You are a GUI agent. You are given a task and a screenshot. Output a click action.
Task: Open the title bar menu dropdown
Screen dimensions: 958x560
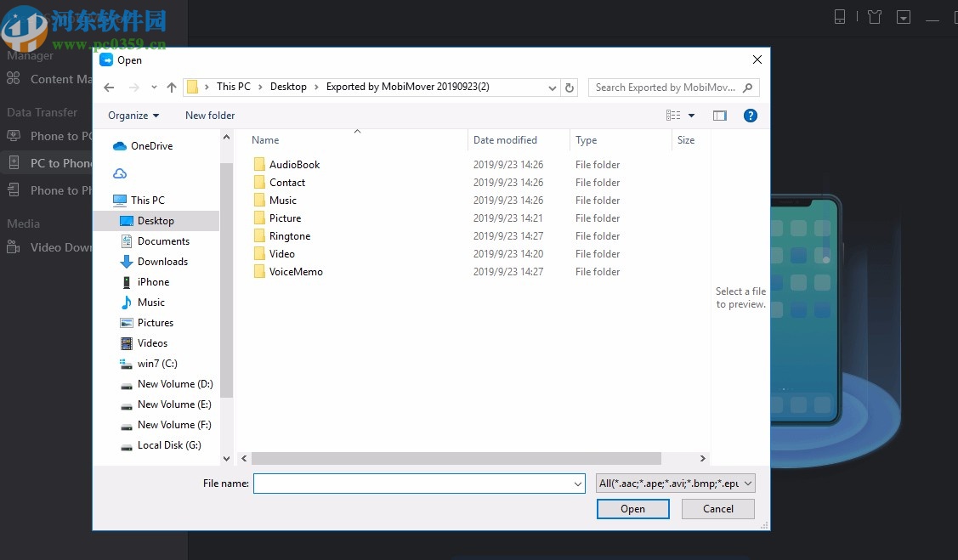(903, 16)
